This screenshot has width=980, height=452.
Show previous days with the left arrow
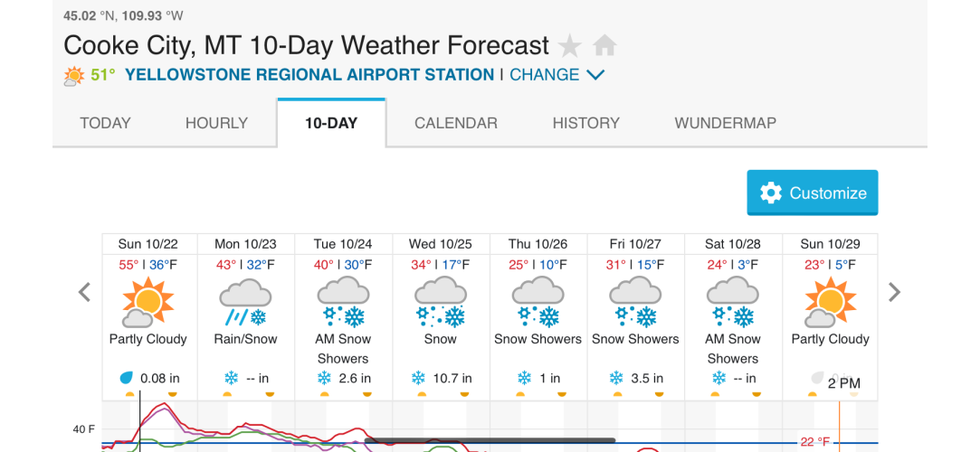tap(84, 292)
